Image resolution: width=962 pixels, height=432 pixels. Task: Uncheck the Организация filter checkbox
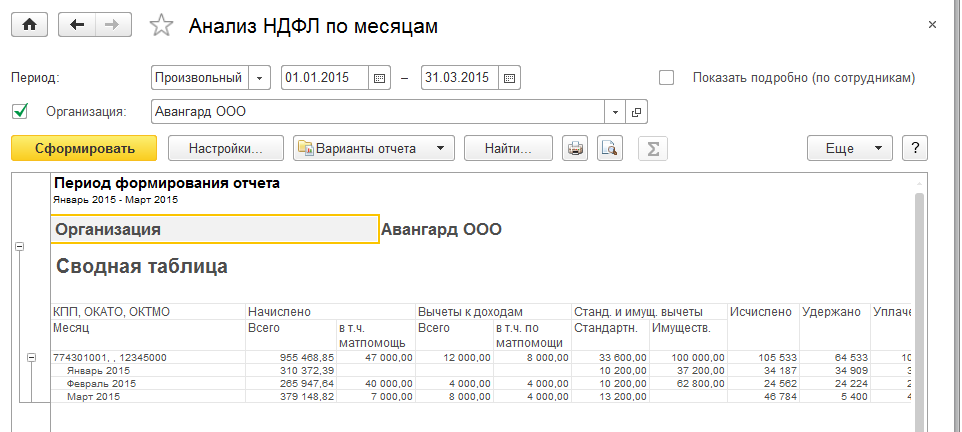click(x=20, y=112)
